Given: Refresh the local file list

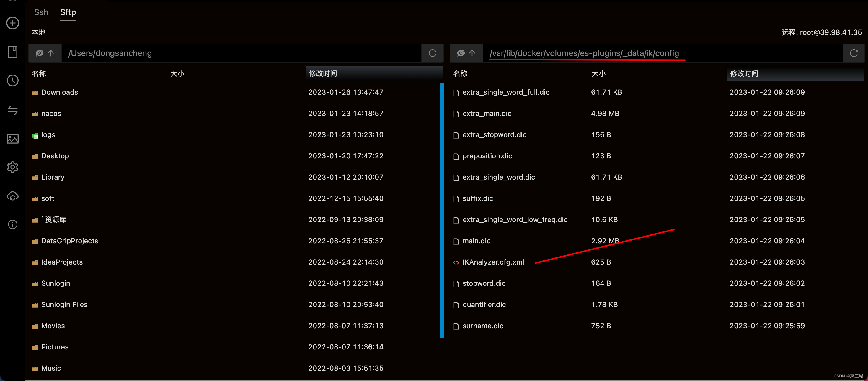Looking at the screenshot, I should (x=432, y=53).
